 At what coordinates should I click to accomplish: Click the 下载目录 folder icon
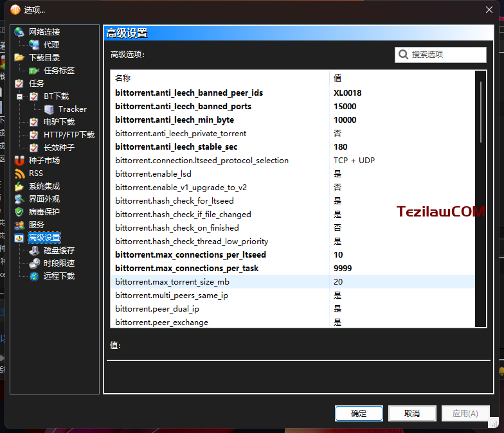tap(19, 58)
